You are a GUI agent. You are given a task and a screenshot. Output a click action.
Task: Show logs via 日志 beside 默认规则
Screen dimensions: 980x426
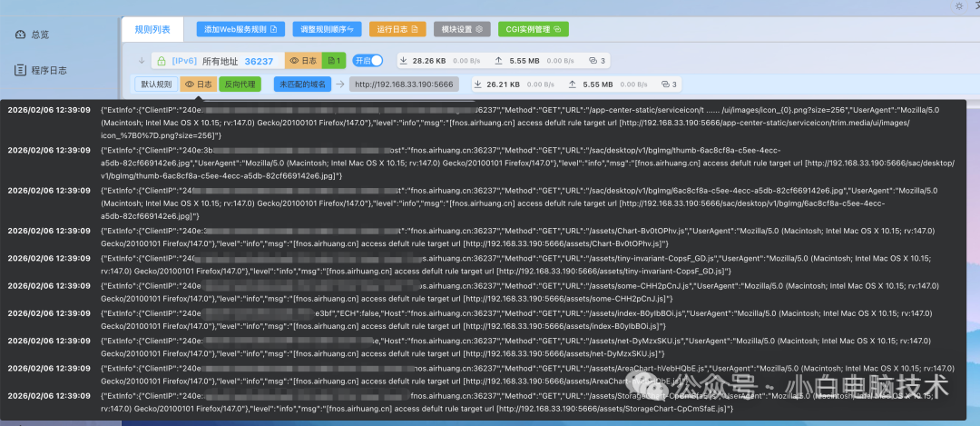(x=198, y=84)
